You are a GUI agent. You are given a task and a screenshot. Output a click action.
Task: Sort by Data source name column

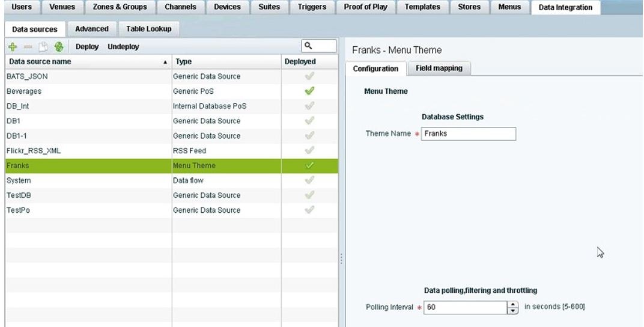point(88,62)
